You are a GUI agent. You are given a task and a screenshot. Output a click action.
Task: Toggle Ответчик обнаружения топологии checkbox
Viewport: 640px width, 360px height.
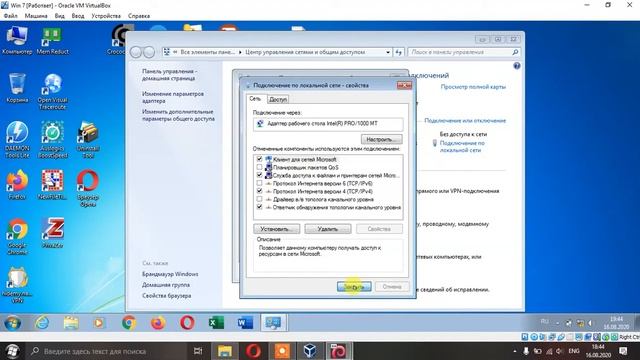(260, 207)
